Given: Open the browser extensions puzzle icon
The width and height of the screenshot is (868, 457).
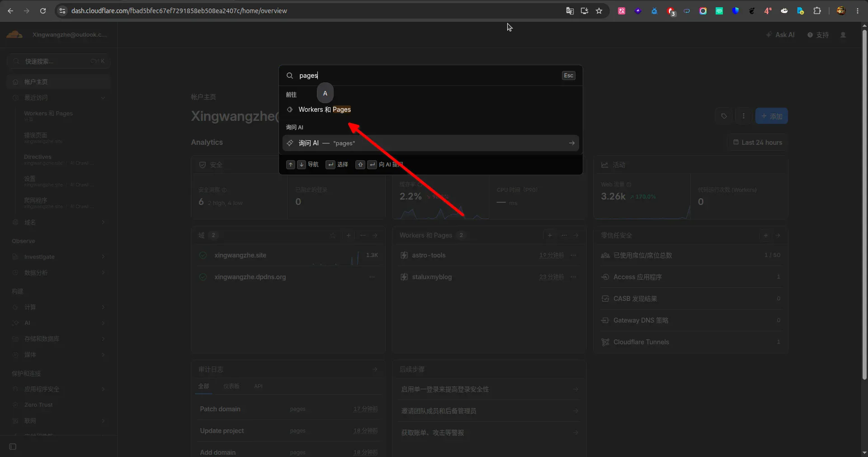Looking at the screenshot, I should tap(817, 11).
